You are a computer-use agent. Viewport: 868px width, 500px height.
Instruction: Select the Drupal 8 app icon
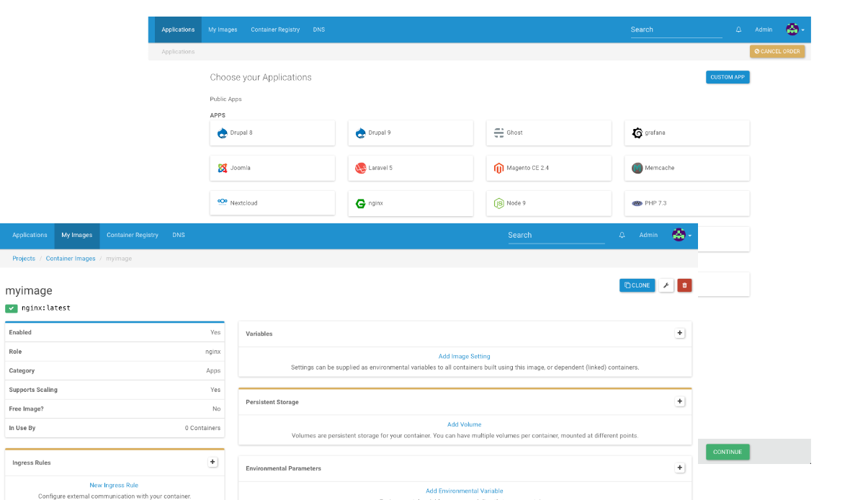coord(223,133)
